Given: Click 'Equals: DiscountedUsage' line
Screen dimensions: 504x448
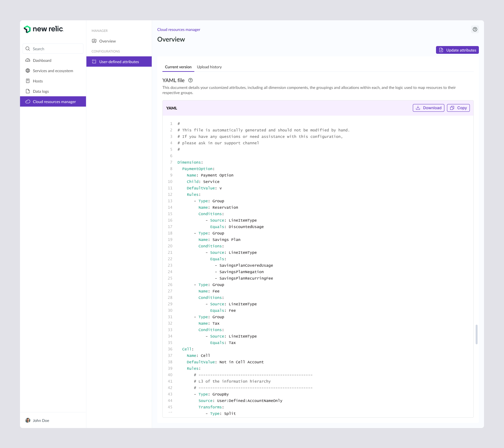Looking at the screenshot, I should [x=237, y=227].
